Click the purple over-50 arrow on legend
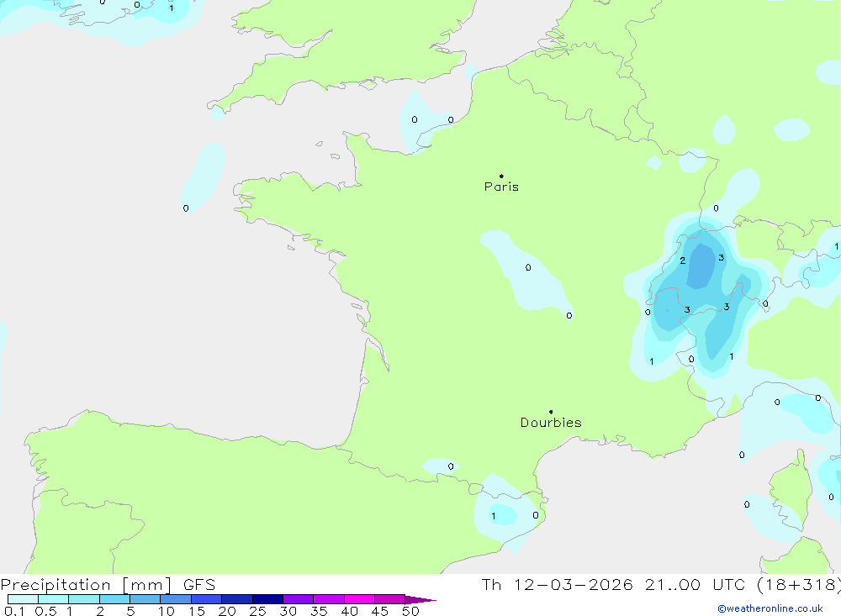841x616 pixels. click(x=420, y=600)
